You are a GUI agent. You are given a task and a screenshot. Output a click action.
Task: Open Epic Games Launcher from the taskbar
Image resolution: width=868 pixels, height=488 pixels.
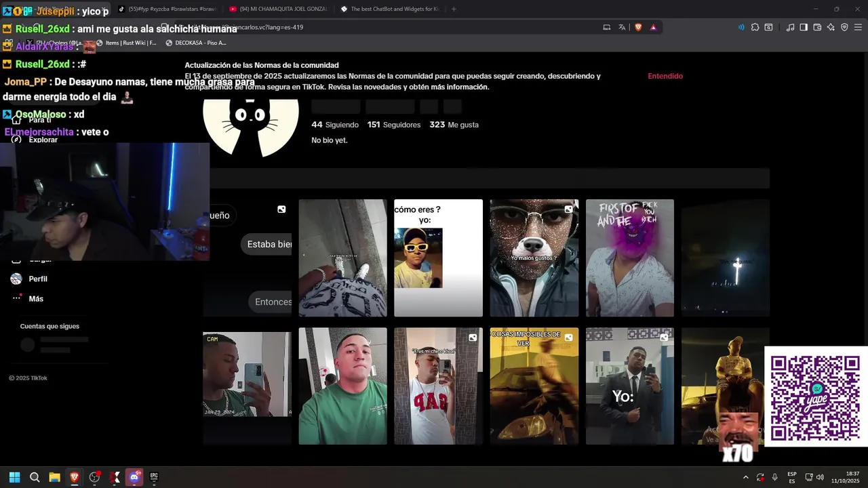(154, 477)
